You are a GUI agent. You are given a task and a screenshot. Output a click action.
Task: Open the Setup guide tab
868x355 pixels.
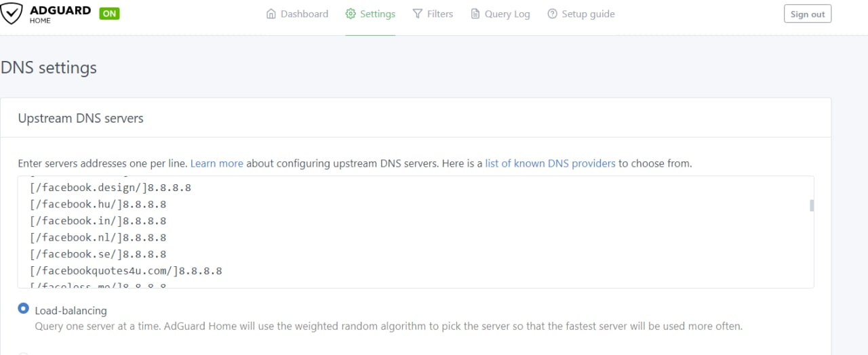click(x=581, y=14)
